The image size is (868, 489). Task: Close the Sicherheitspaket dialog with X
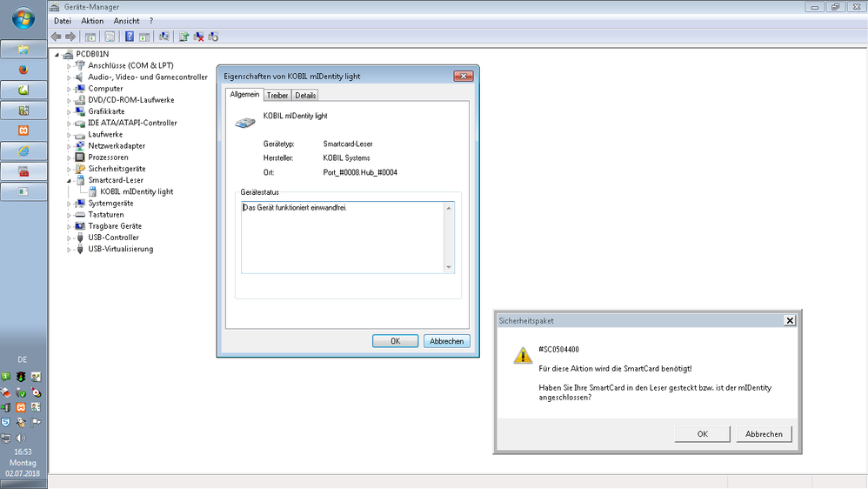(x=790, y=320)
